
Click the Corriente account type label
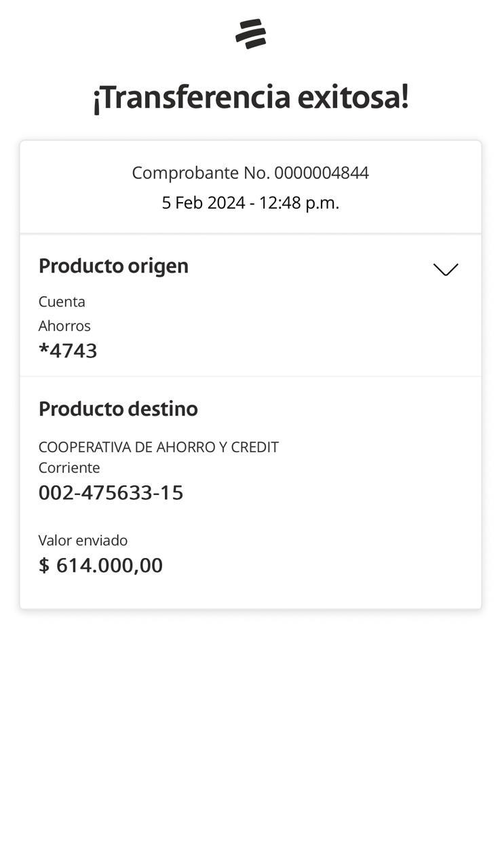(69, 468)
